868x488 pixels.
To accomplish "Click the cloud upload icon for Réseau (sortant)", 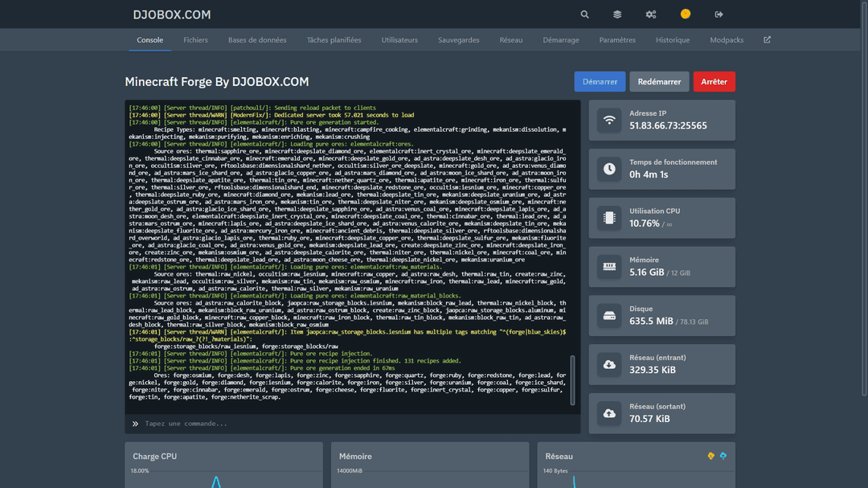I will 609,413.
